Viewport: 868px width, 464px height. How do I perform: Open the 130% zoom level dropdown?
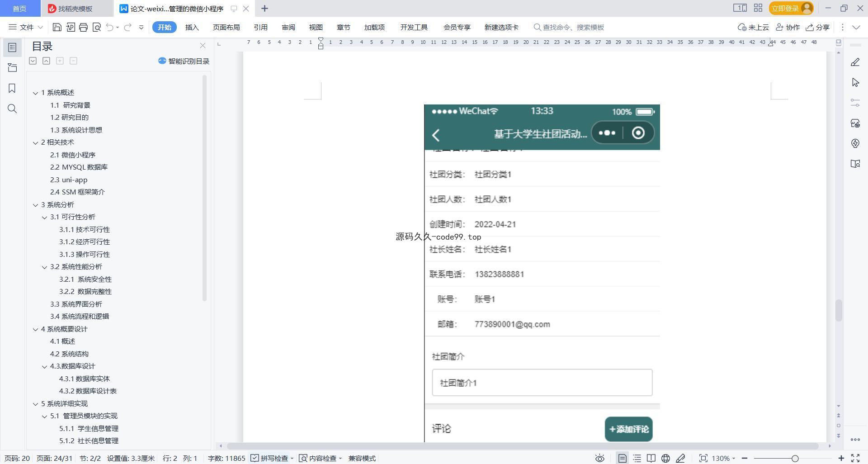click(724, 458)
